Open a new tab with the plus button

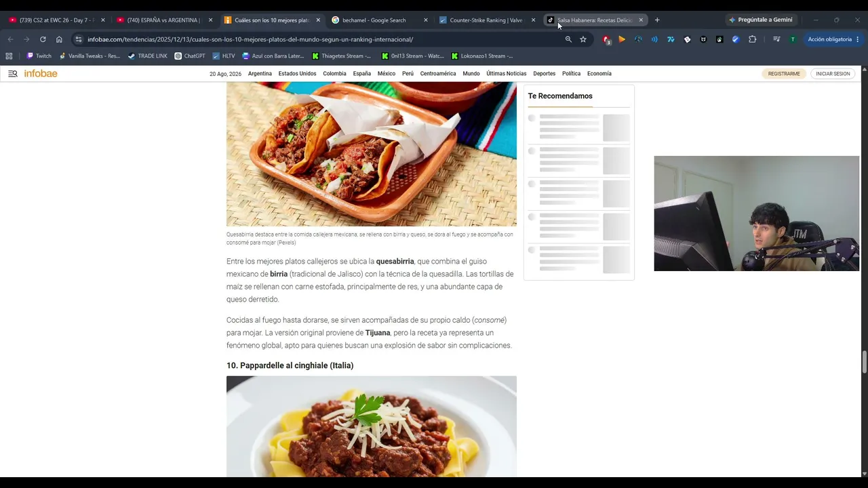657,20
